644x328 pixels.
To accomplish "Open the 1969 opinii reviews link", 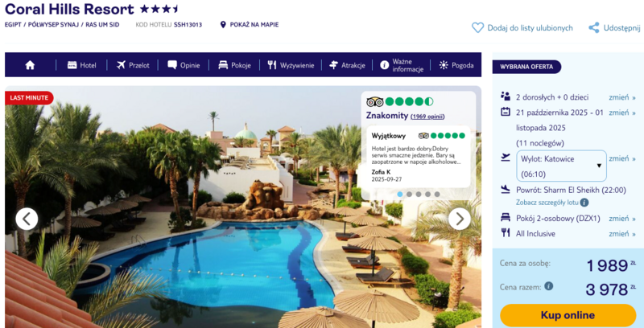I will (427, 117).
